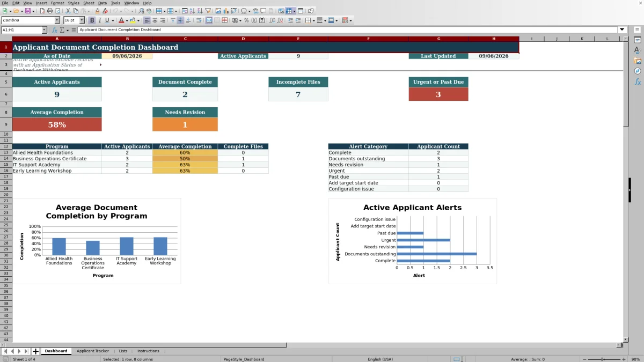Click the formula input line field
The image size is (644, 362).
[348, 30]
